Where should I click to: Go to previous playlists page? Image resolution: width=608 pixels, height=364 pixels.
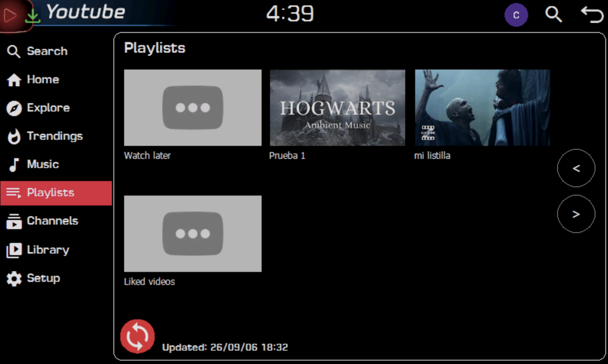point(576,168)
